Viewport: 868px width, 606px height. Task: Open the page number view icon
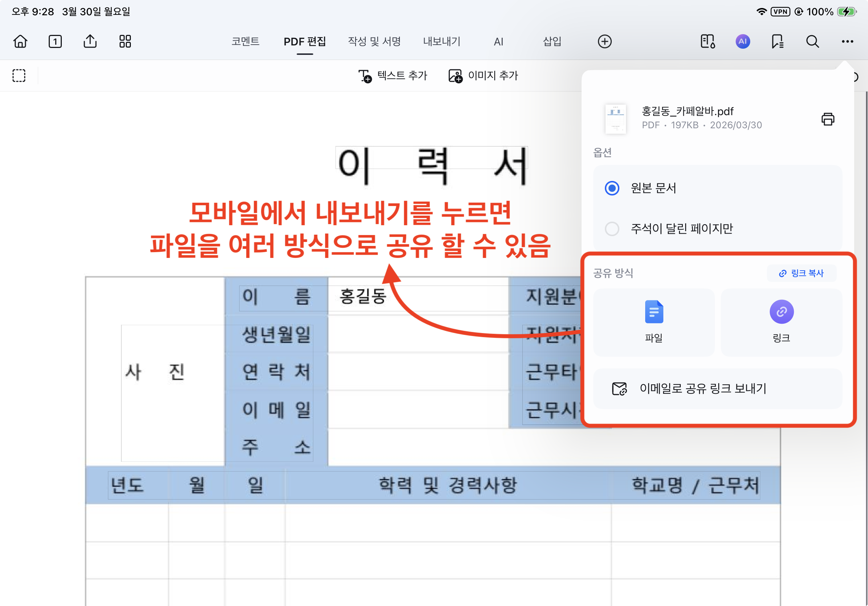point(55,41)
